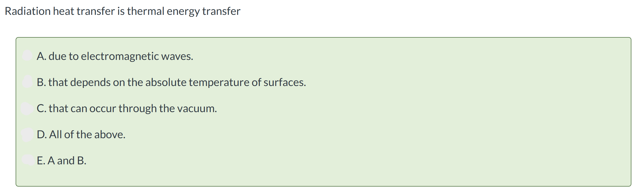
Task: Mark the radio button for option D
Action: (27, 134)
